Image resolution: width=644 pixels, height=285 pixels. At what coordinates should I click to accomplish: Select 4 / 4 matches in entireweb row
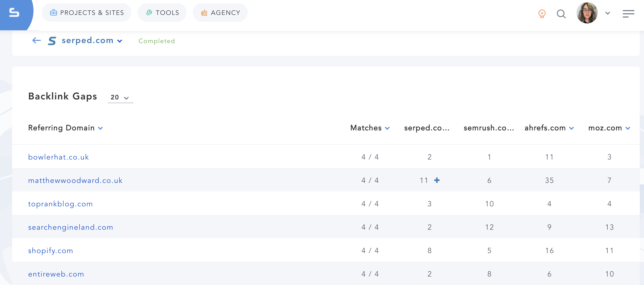click(x=370, y=274)
